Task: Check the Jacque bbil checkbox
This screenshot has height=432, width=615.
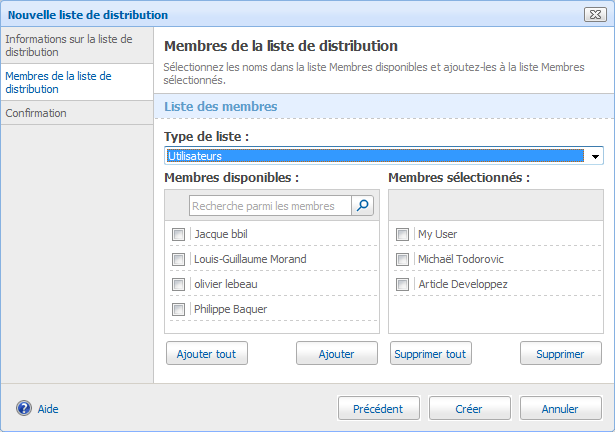Action: [179, 234]
